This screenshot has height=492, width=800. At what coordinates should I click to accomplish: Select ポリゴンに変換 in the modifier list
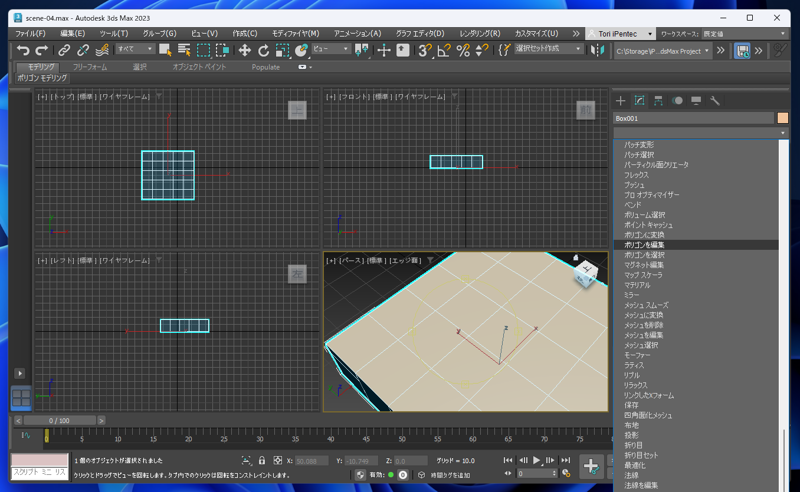696,235
